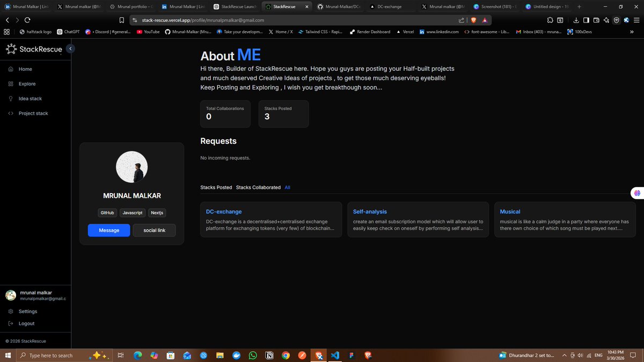Open a new browser tab with plus button
This screenshot has width=644, height=362.
[x=579, y=6]
